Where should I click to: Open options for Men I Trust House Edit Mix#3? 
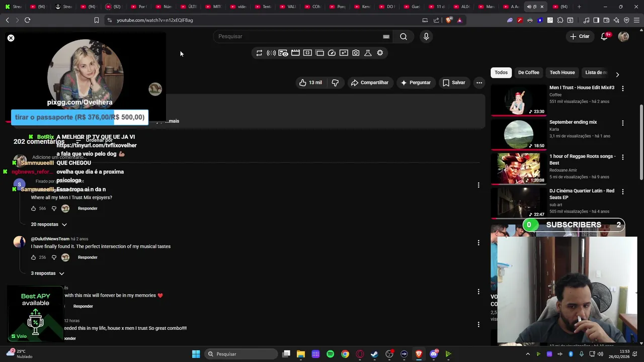623,88
